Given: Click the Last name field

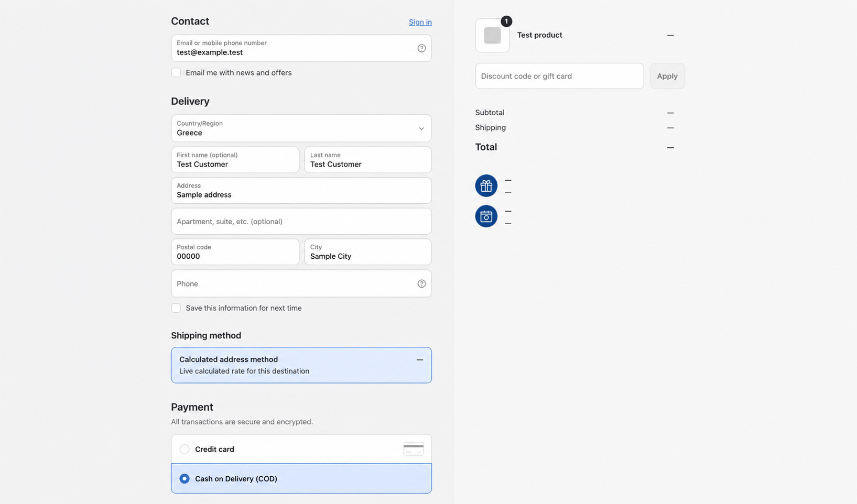Looking at the screenshot, I should (x=368, y=160).
